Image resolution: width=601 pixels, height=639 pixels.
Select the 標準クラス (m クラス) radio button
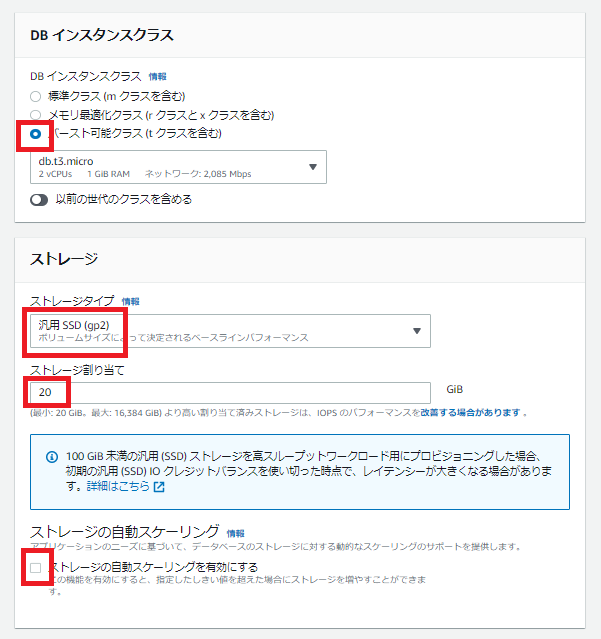click(x=36, y=96)
